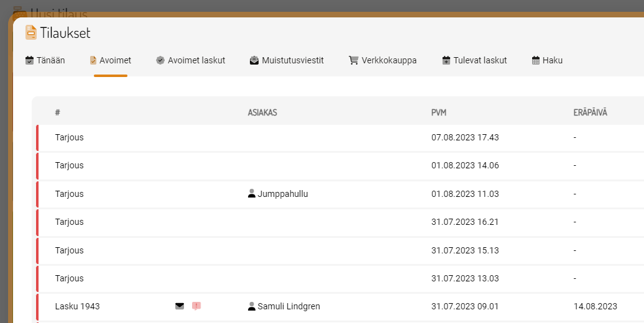
Task: Click the shopping cart Verkkokauppa icon
Action: tap(354, 61)
